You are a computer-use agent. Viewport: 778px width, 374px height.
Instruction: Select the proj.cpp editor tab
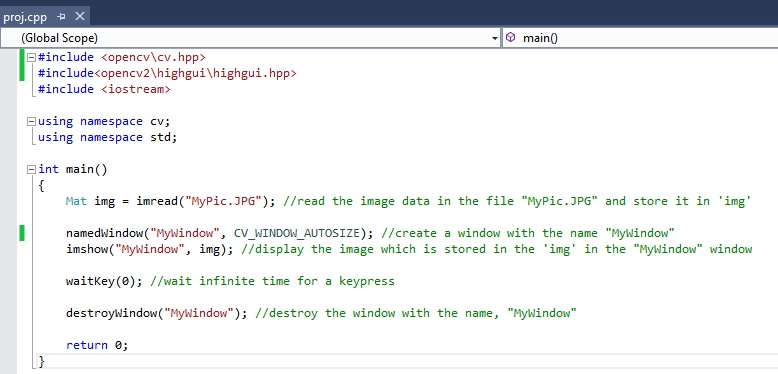click(x=44, y=17)
